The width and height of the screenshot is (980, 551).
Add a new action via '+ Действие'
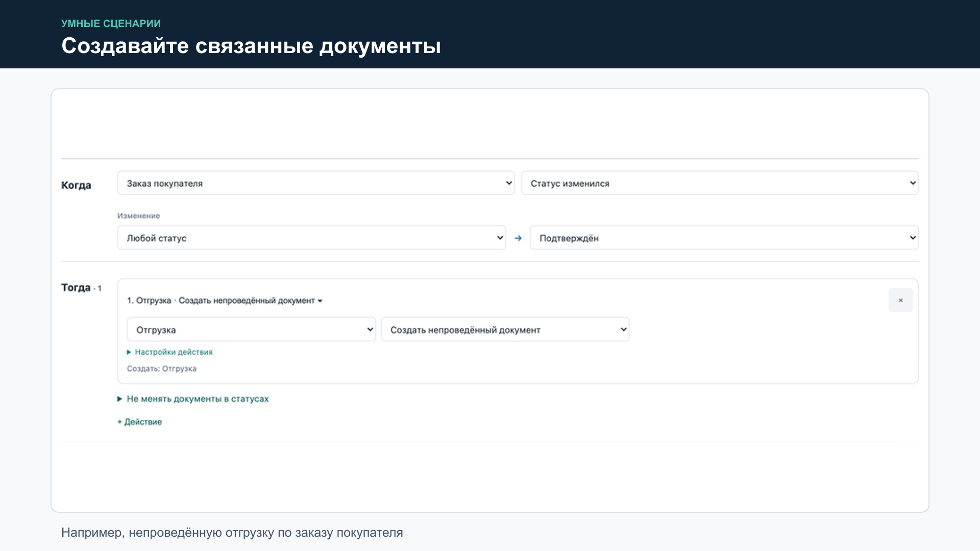(139, 422)
